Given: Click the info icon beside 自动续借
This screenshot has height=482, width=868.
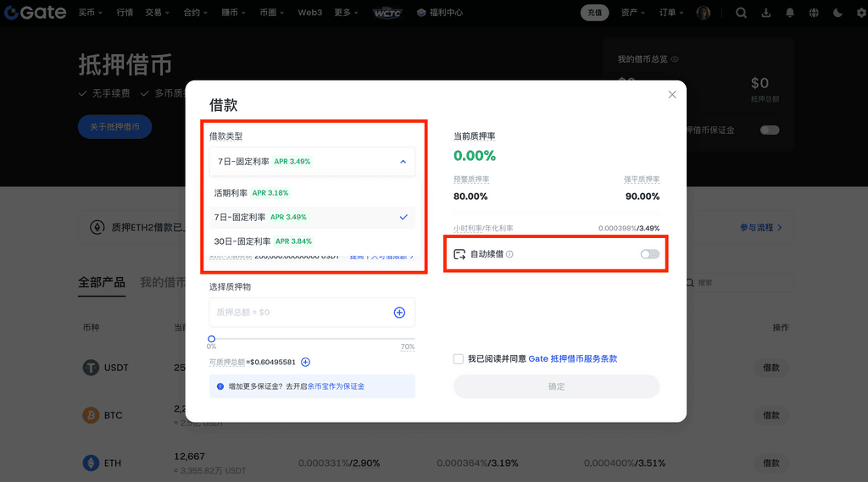Looking at the screenshot, I should [509, 254].
